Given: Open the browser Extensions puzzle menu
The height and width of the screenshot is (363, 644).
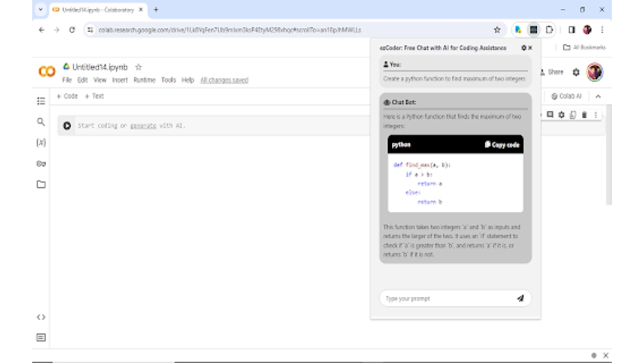Looking at the screenshot, I should pos(549,30).
